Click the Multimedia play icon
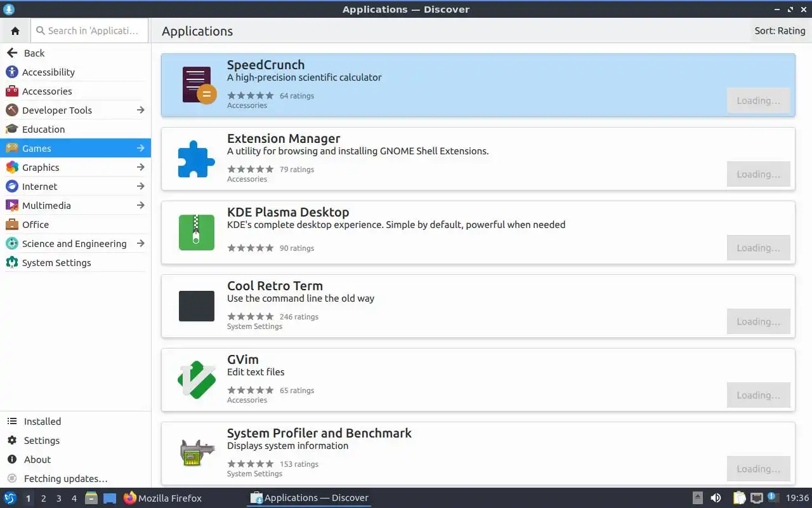The image size is (812, 508). 12,206
